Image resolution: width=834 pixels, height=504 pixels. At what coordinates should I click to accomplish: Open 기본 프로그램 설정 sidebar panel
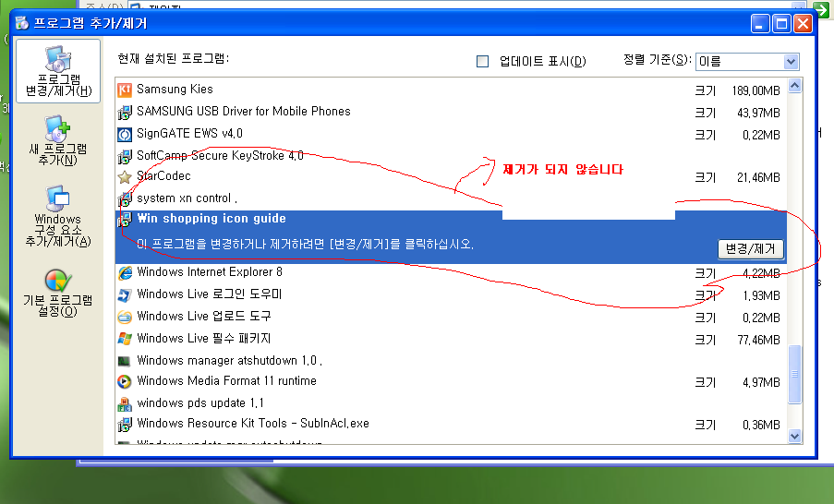(x=57, y=293)
